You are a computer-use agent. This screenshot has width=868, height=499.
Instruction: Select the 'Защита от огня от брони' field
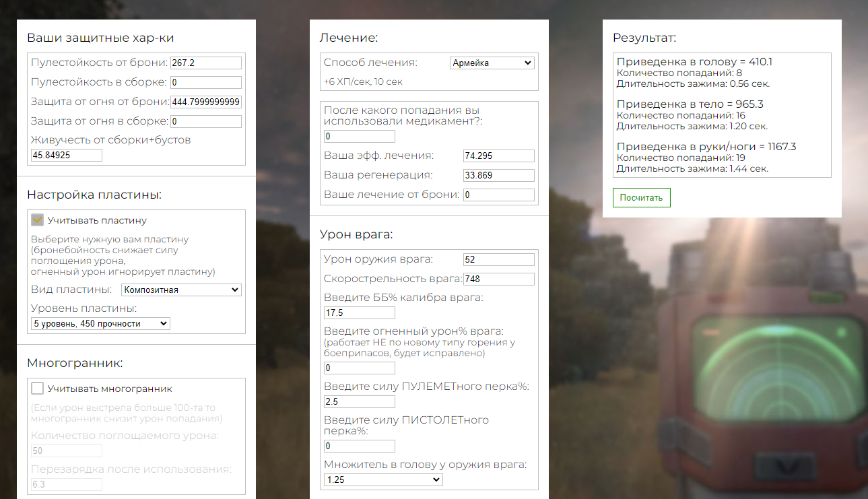tap(205, 102)
